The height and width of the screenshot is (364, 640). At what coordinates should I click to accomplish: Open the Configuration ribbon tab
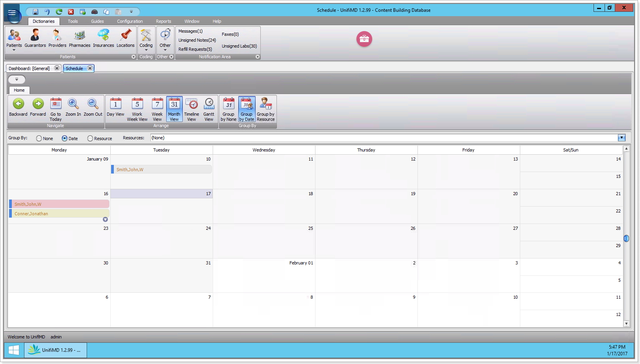point(130,21)
